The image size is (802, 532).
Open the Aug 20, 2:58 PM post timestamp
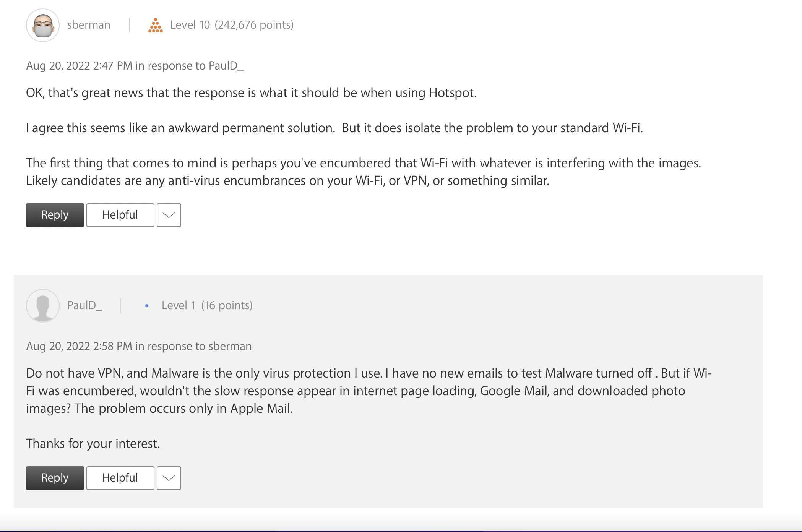(79, 346)
